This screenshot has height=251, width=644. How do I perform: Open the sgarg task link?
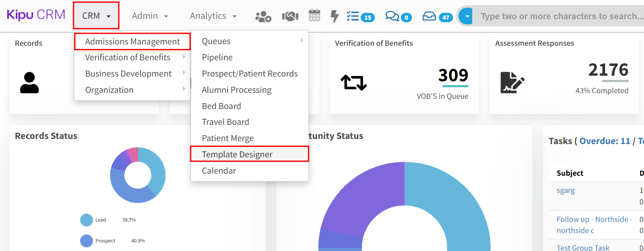[565, 190]
